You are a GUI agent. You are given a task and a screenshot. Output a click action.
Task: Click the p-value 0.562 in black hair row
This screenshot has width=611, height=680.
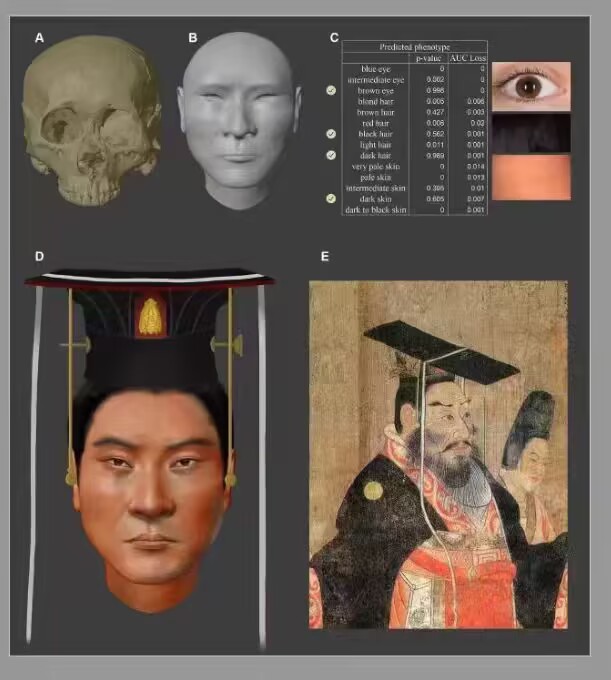435,134
